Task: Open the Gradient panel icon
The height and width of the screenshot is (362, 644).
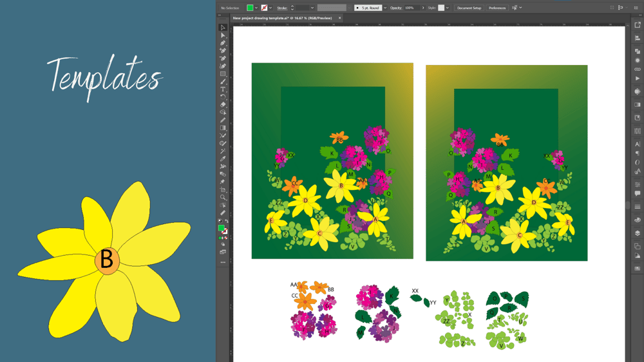Action: [x=638, y=104]
